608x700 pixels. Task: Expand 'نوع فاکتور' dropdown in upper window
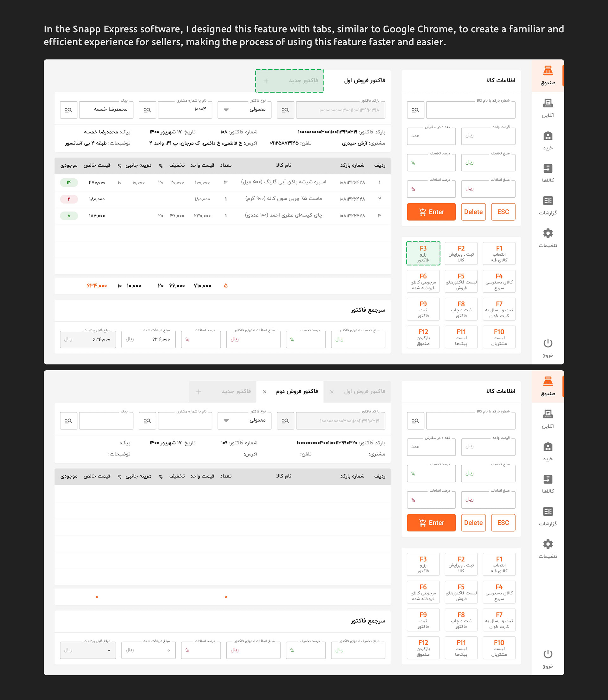[226, 110]
